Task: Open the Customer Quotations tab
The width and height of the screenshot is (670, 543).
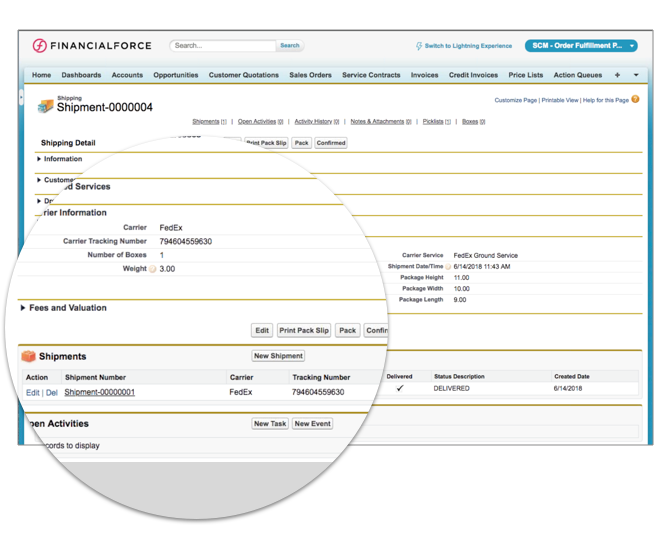Action: (244, 75)
